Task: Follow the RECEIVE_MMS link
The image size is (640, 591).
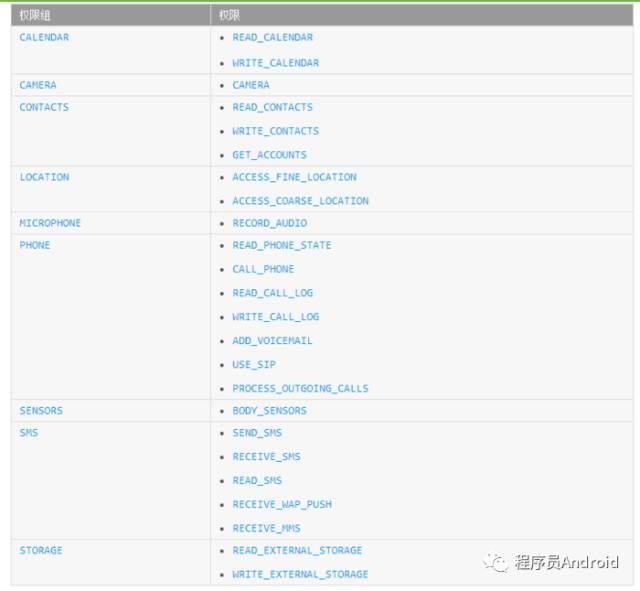Action: [x=267, y=529]
